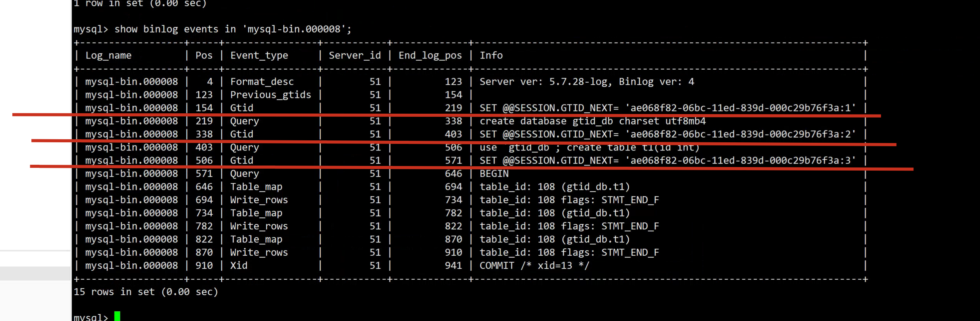The image size is (980, 321).
Task: Click the Info column header
Action: [x=491, y=56]
